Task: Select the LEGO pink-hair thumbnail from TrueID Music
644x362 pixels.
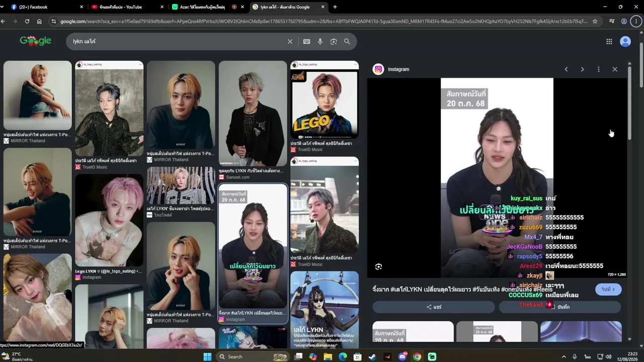Action: (x=325, y=100)
